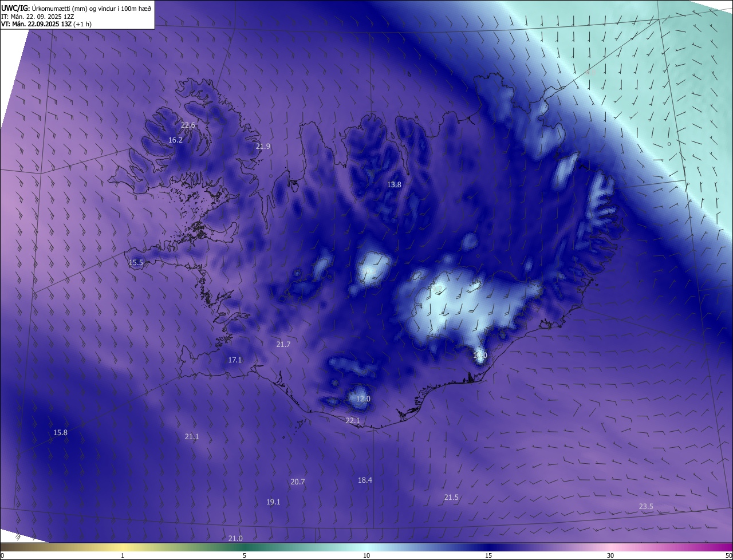The height and width of the screenshot is (560, 733).
Task: Click the 20.7 map value
Action: pos(298,482)
